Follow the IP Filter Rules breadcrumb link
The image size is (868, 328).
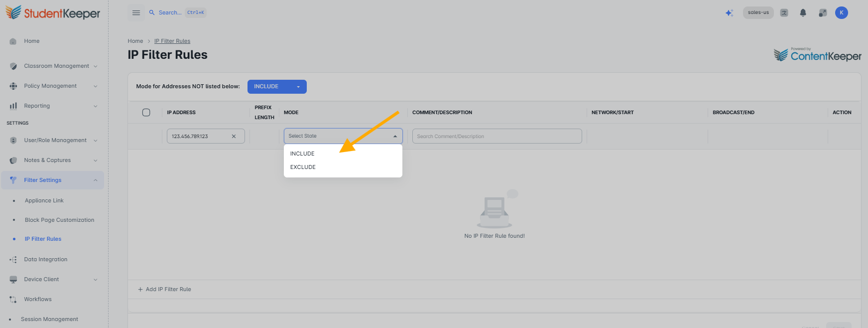pyautogui.click(x=172, y=41)
